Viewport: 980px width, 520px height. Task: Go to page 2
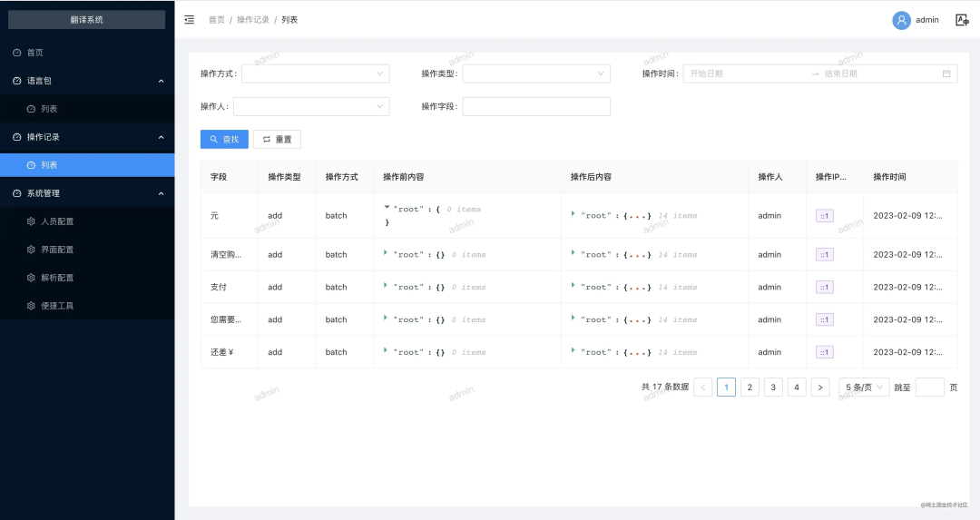[x=750, y=388]
